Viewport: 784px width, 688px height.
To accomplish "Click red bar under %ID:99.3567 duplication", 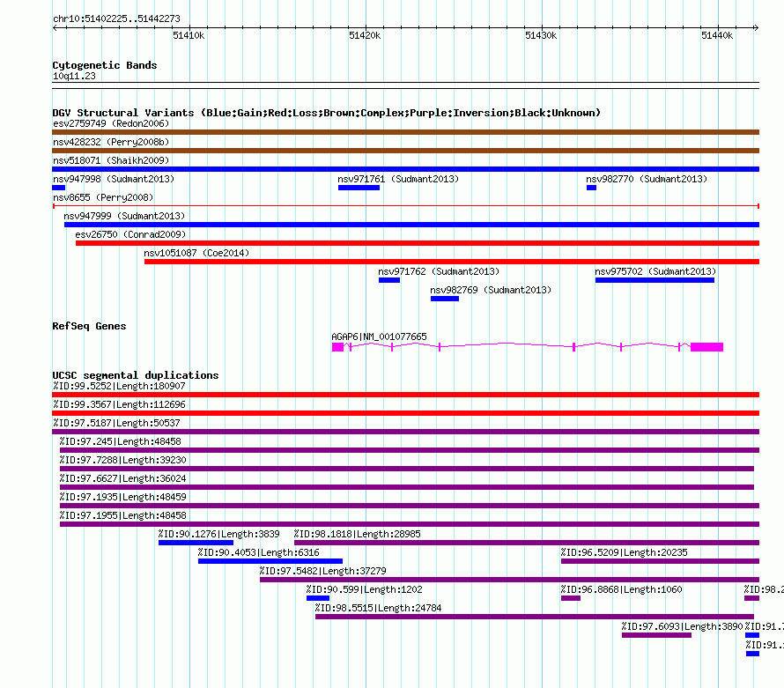I will [405, 413].
